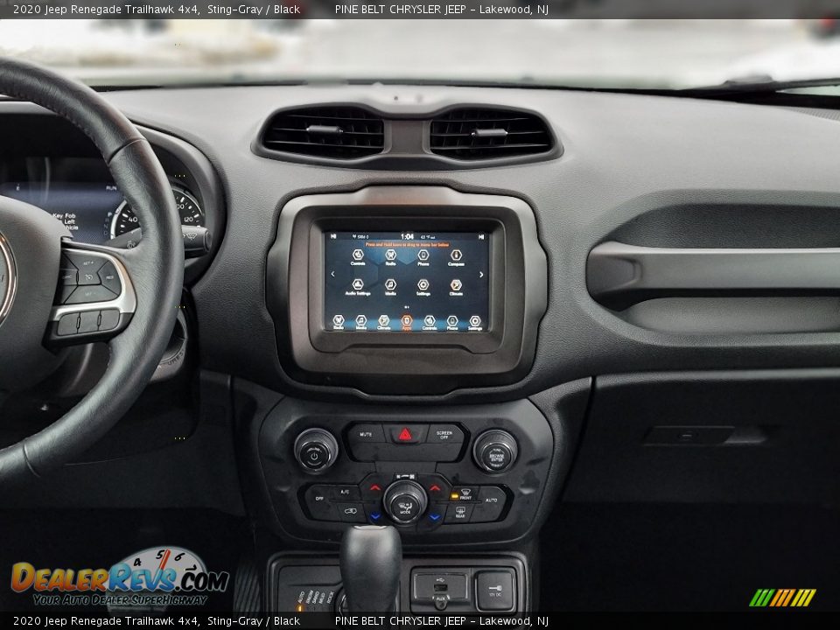Image resolution: width=840 pixels, height=630 pixels.
Task: Open Settings app in the touchscreen grid
Action: pos(423,287)
